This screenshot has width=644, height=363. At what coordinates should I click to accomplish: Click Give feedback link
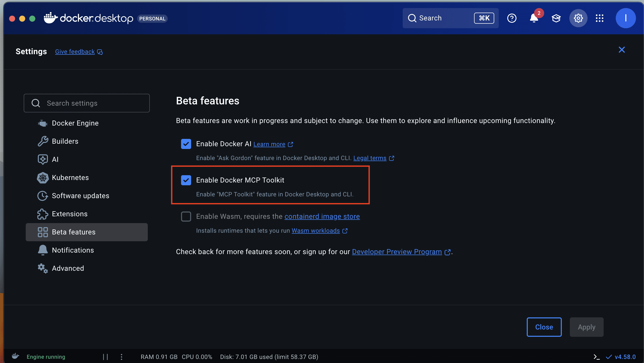click(75, 52)
